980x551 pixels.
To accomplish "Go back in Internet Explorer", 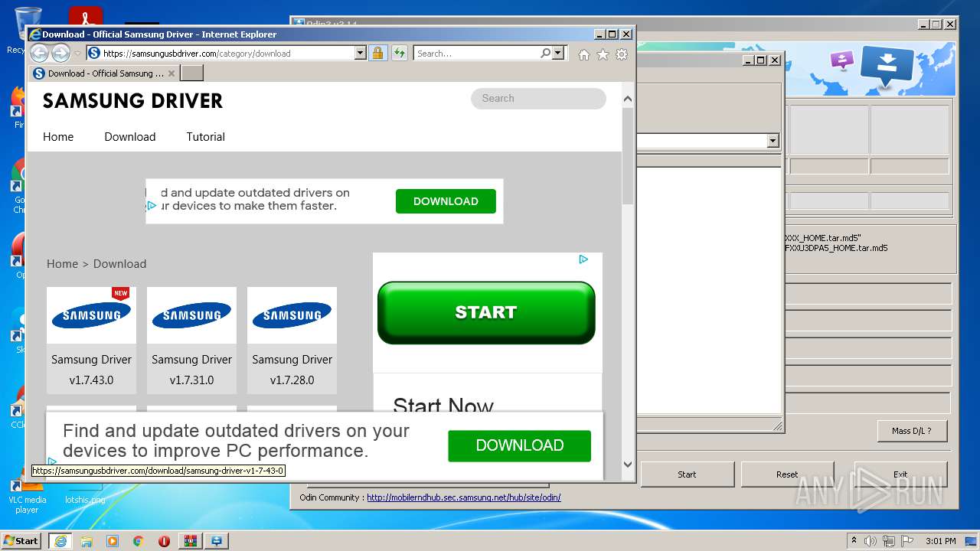I will tap(40, 53).
